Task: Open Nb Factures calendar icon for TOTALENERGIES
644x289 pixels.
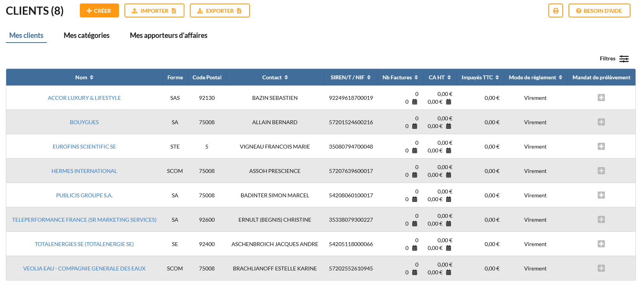Action: [415, 248]
